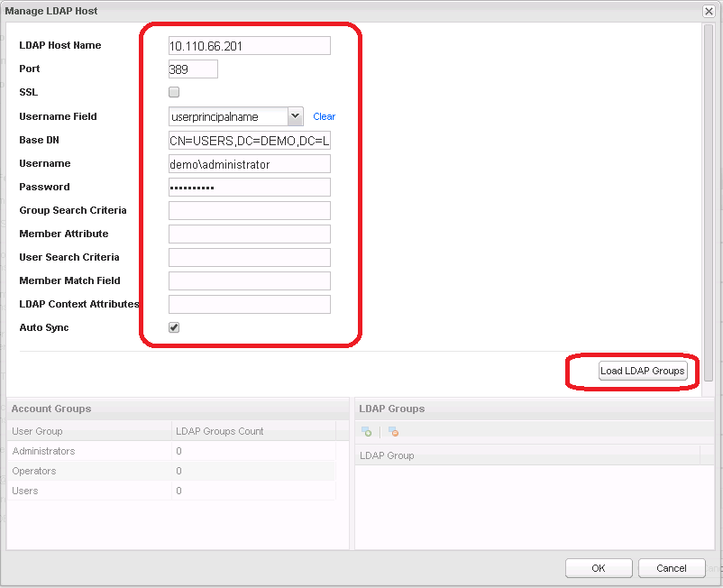
Task: Confirm with the OK button
Action: 598,568
